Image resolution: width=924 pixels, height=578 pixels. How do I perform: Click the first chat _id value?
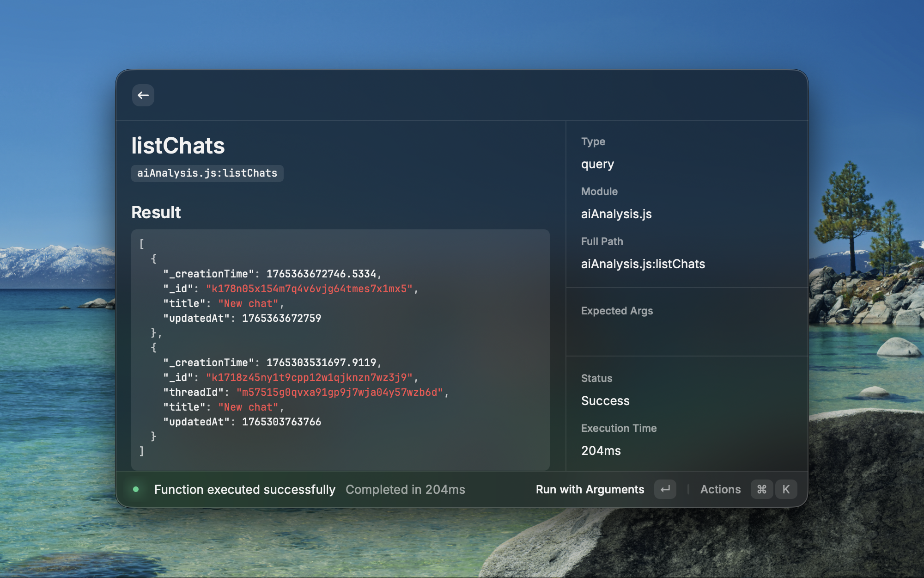click(x=309, y=289)
